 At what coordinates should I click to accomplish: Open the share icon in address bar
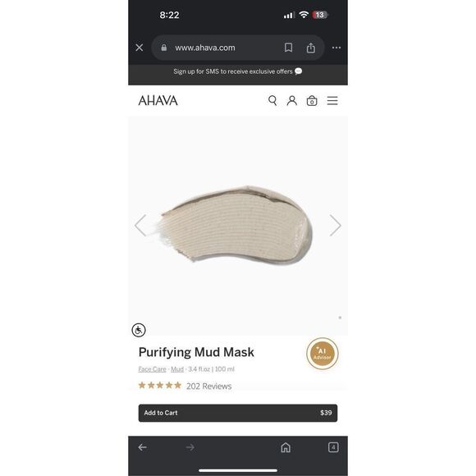[310, 48]
